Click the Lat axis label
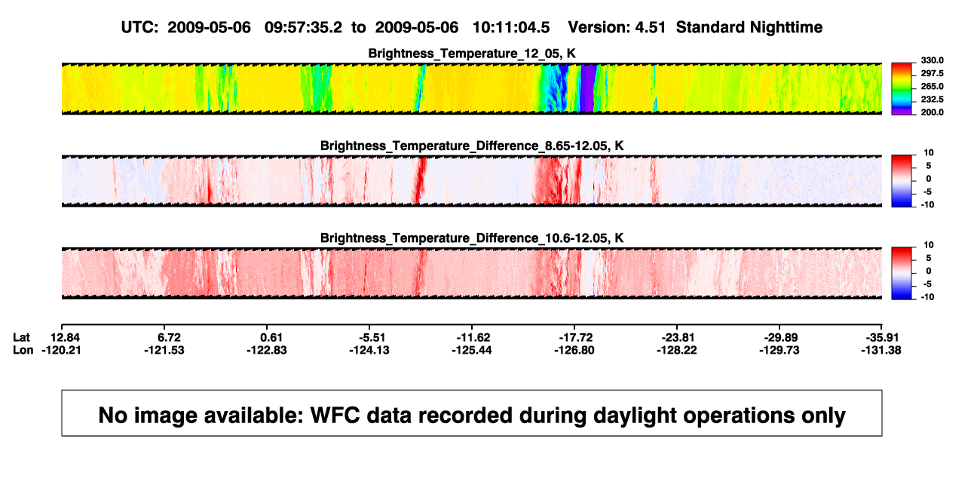980x503 pixels. click(x=22, y=337)
